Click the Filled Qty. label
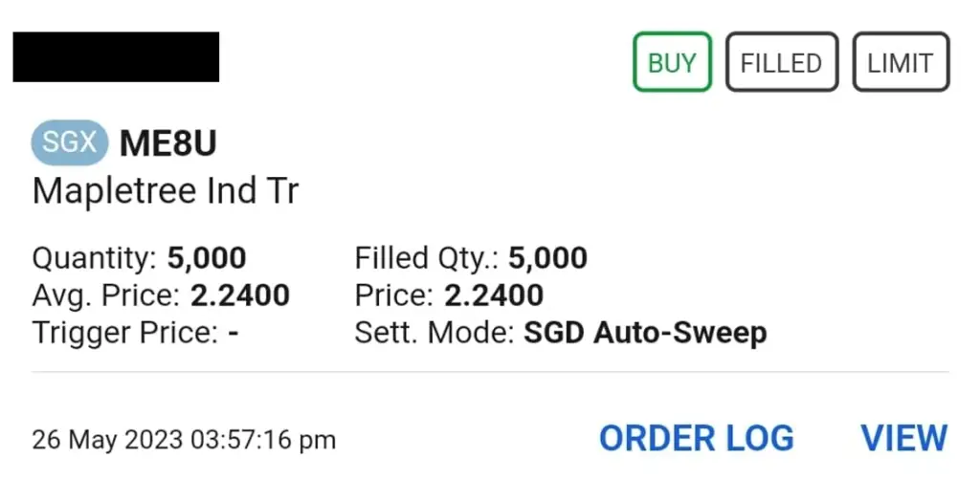 427,259
